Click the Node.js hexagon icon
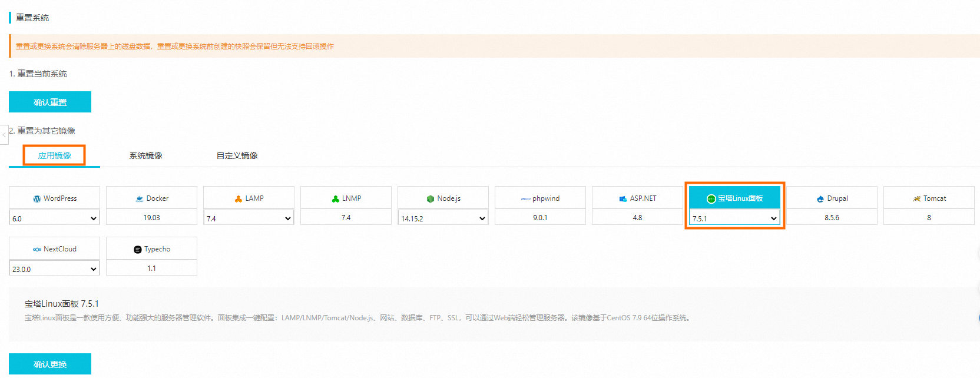 [x=431, y=199]
